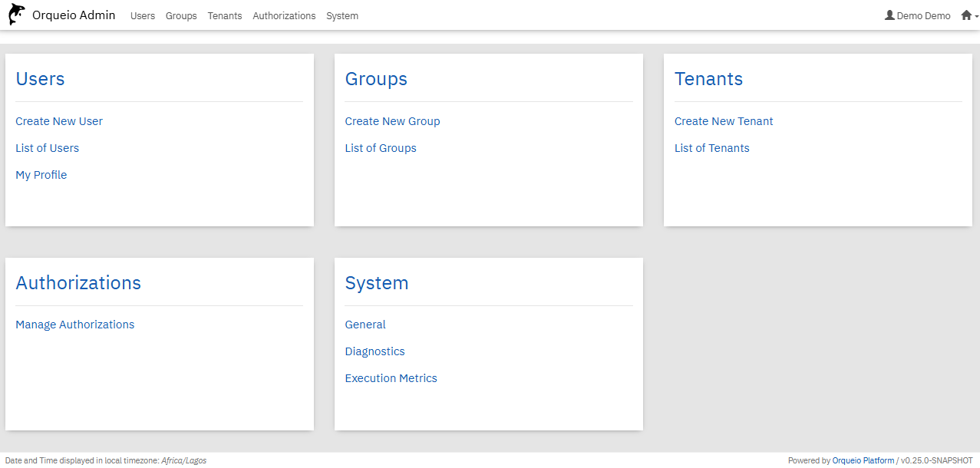
Task: View Execution Metrics link
Action: (x=391, y=378)
